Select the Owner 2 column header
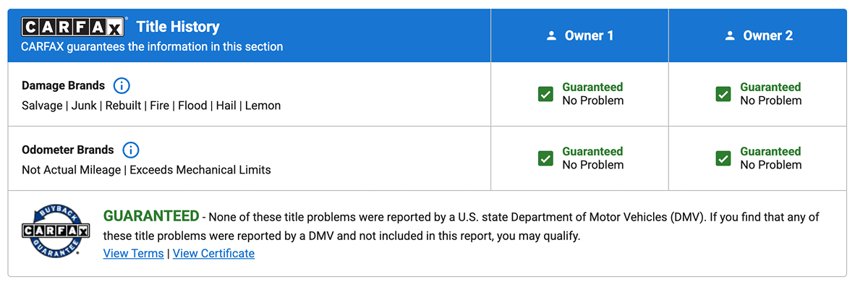868x295 pixels. 758,35
